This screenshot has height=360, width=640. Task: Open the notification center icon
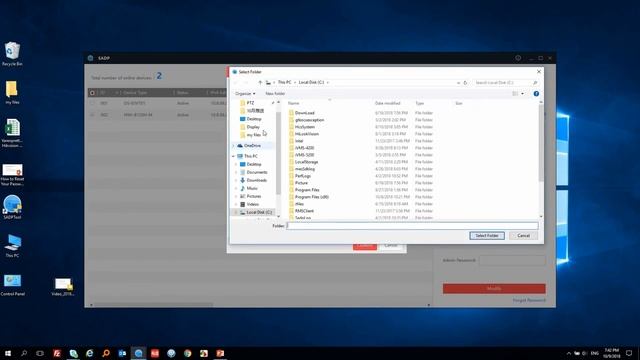(629, 353)
